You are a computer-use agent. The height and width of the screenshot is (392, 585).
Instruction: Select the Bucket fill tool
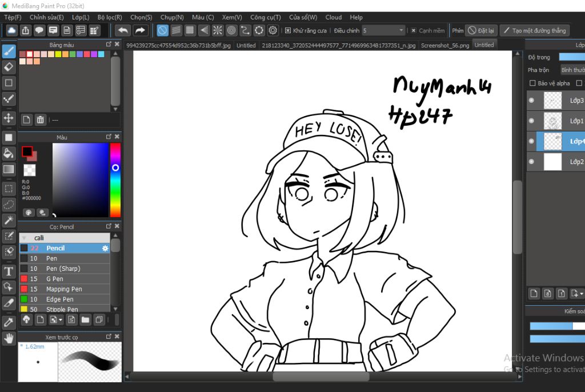pyautogui.click(x=9, y=154)
